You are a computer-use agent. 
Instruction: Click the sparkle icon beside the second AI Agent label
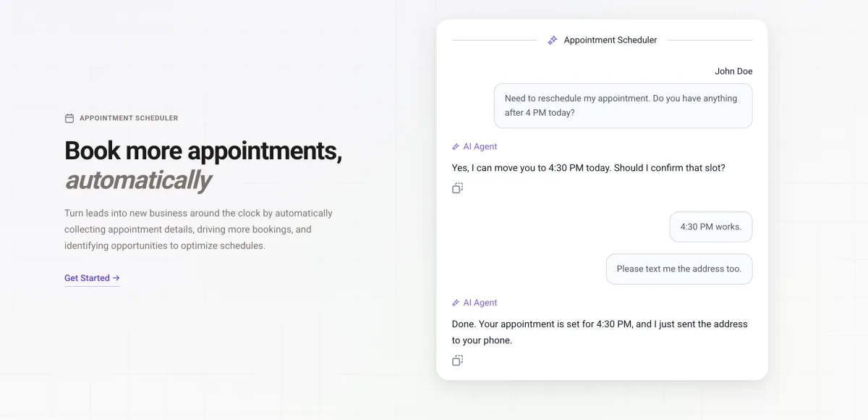tap(456, 303)
